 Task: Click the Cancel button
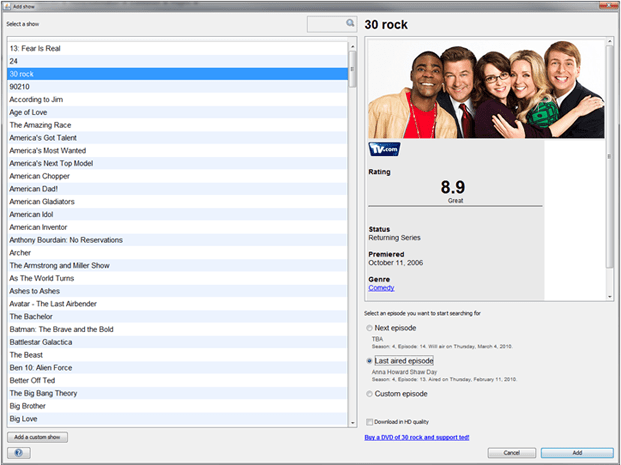512,452
